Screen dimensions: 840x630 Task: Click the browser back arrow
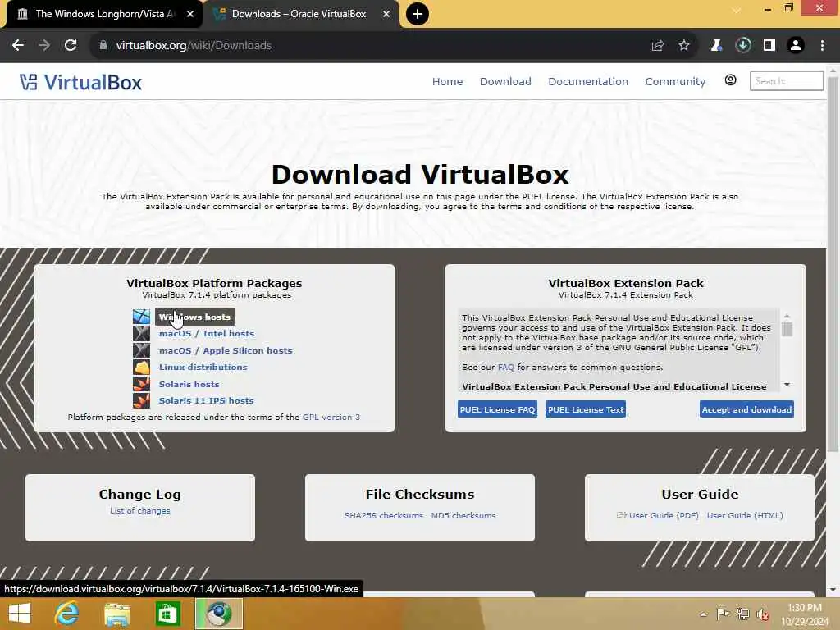click(x=18, y=46)
